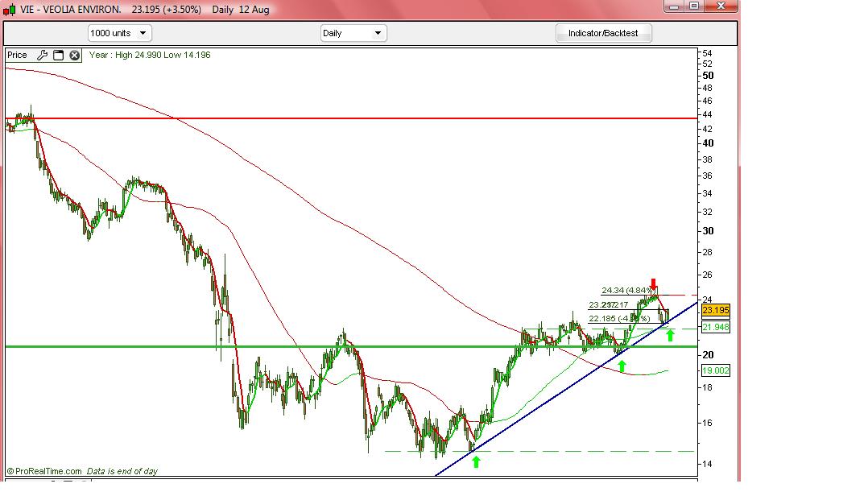Image resolution: width=868 pixels, height=492 pixels.
Task: Select the 19.002 price axis label
Action: click(715, 370)
